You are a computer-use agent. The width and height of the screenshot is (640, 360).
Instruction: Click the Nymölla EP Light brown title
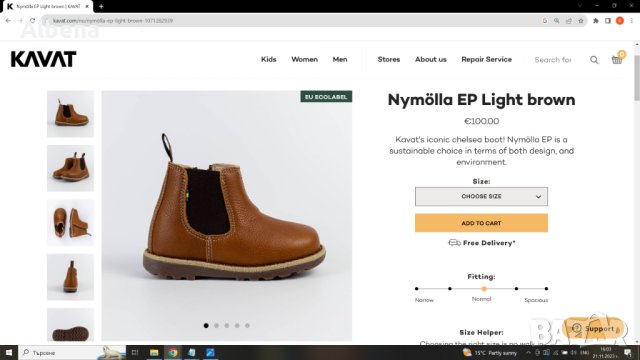481,100
